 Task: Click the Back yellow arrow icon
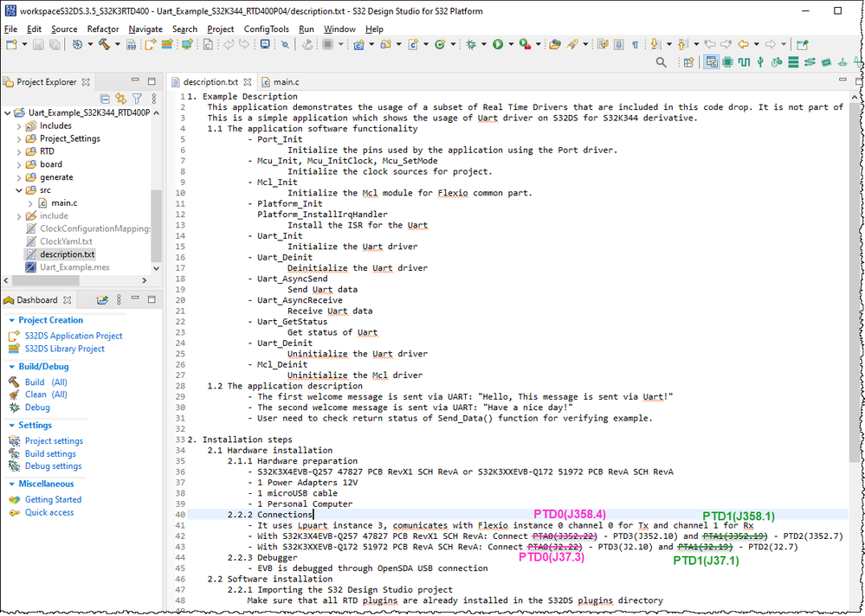(743, 45)
